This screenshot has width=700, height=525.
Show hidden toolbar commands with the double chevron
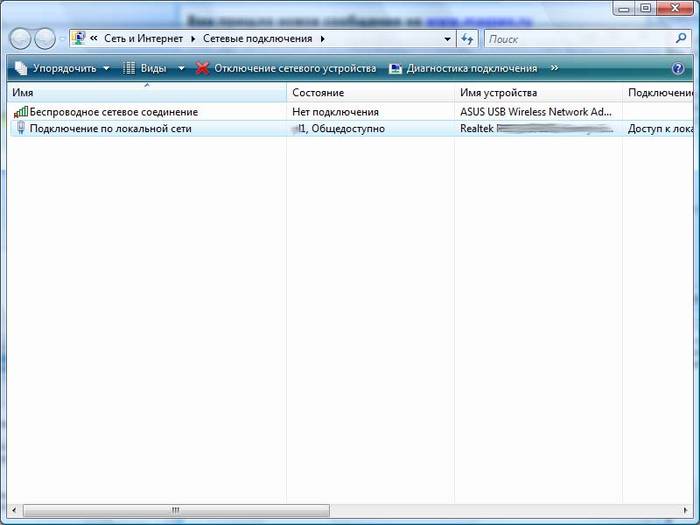(x=554, y=68)
